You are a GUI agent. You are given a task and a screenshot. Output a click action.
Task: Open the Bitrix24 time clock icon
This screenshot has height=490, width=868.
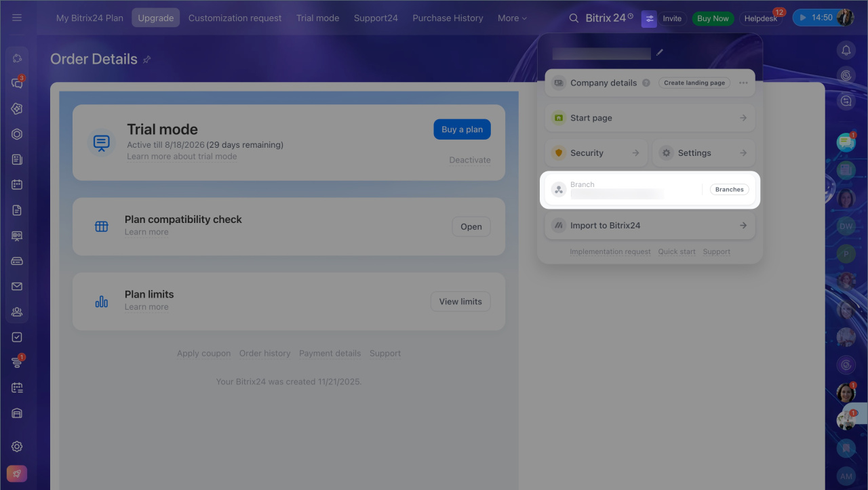631,16
